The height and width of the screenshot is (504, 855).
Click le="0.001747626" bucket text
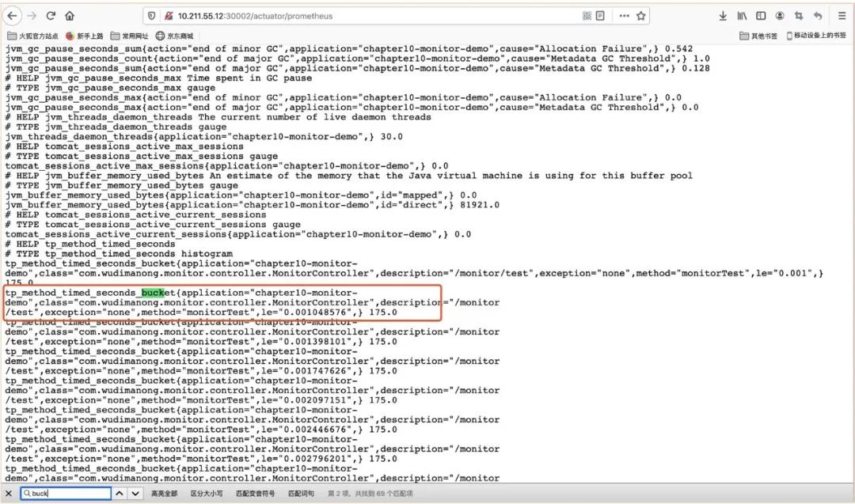coord(307,371)
